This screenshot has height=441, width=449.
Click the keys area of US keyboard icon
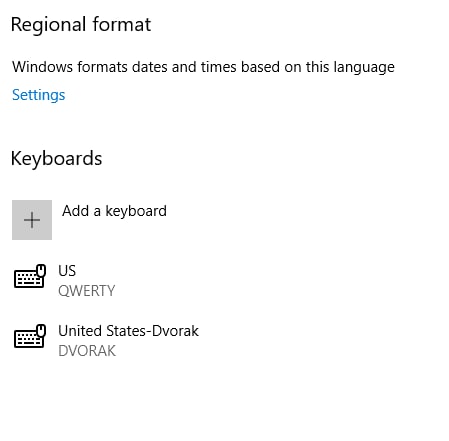coord(29,279)
